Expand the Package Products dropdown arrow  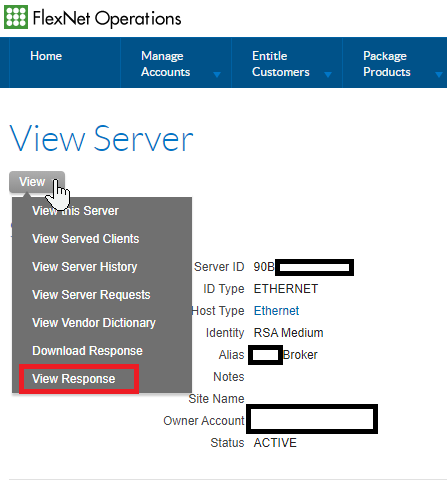point(439,75)
